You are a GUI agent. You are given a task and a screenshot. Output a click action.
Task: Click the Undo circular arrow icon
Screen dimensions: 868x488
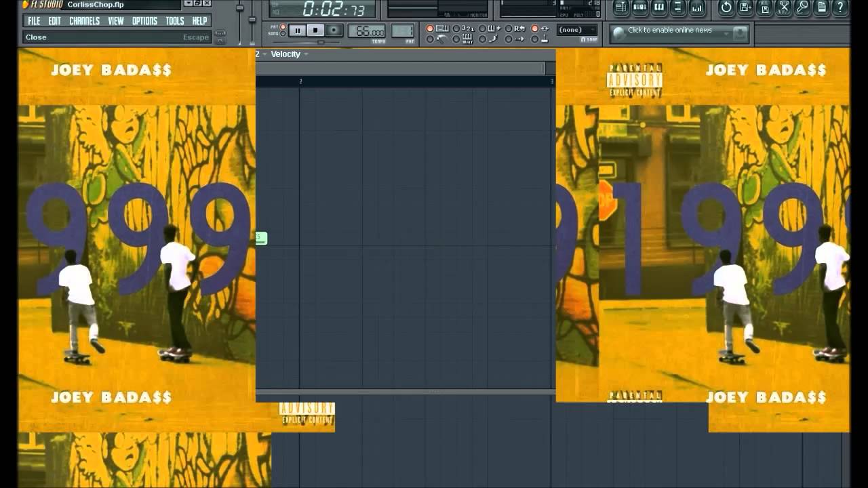pos(726,7)
